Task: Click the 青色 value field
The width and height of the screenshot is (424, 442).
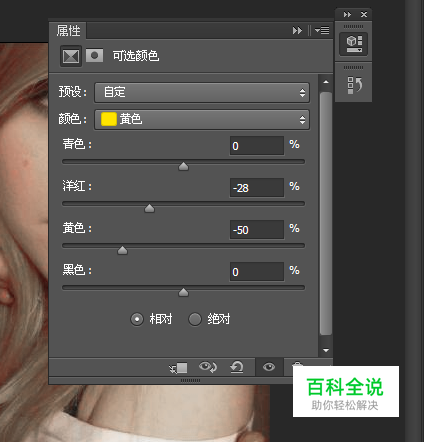Action: (257, 146)
